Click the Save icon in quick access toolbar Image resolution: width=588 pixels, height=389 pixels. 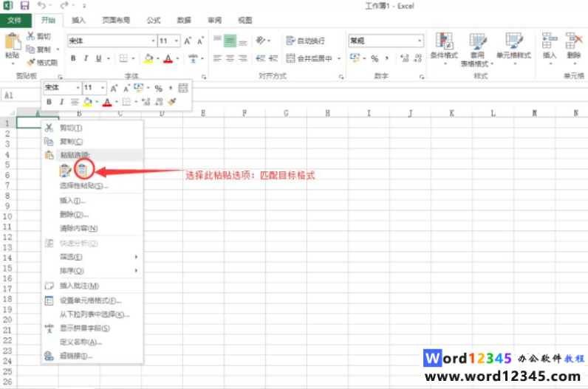(24, 6)
